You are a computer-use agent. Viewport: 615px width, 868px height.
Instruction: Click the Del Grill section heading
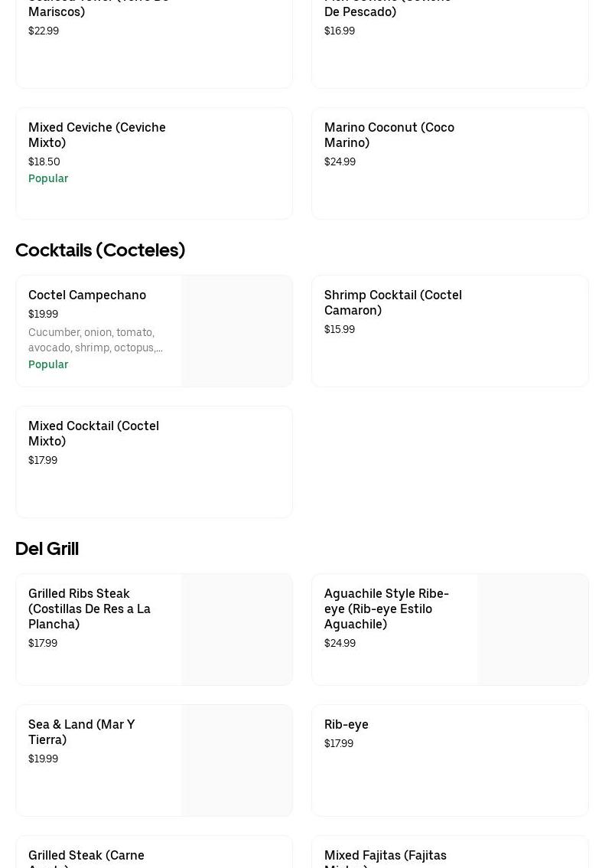[x=47, y=549]
